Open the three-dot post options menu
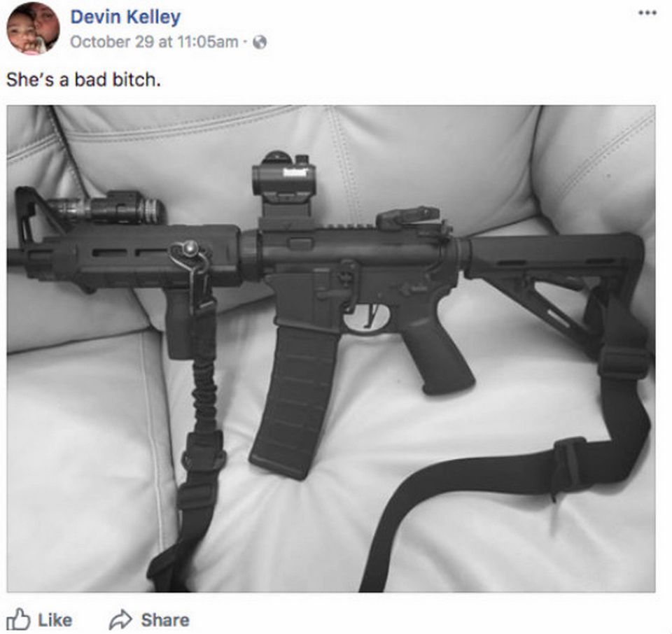 pyautogui.click(x=647, y=13)
